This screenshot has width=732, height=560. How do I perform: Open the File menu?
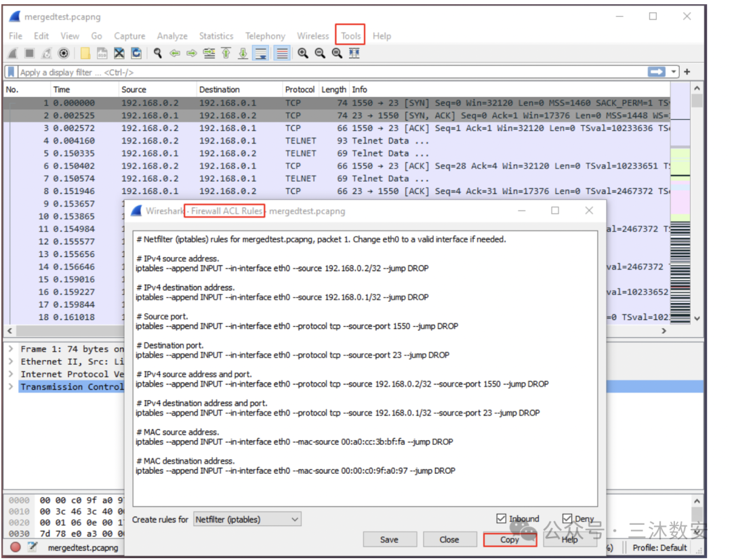pyautogui.click(x=16, y=36)
